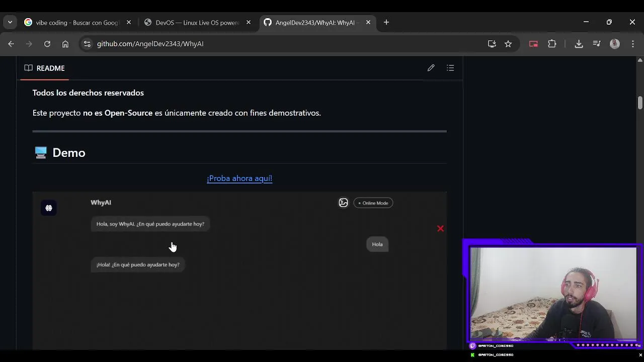The image size is (644, 362).
Task: Open the browser three-dot menu
Action: point(633,44)
